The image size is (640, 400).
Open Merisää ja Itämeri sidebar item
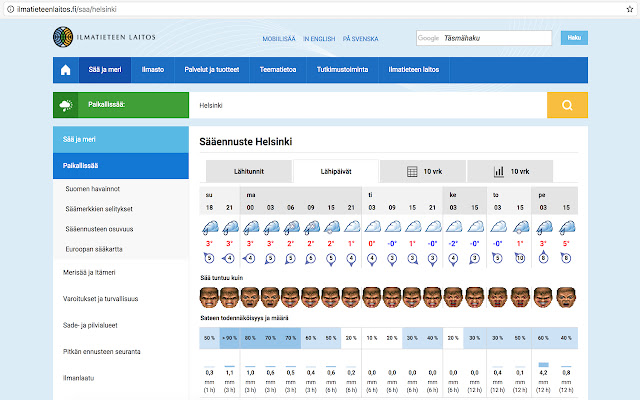coord(89,272)
